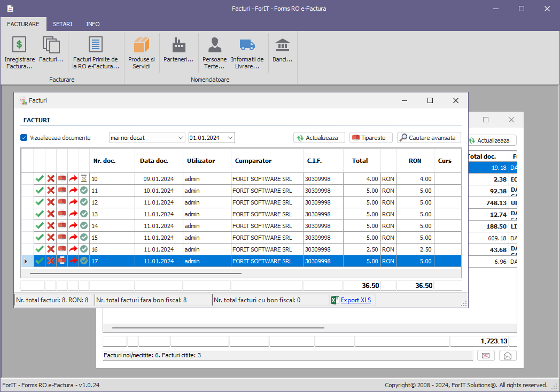Image resolution: width=560 pixels, height=392 pixels.
Task: Open Produse si Servicii catalog
Action: (x=142, y=52)
